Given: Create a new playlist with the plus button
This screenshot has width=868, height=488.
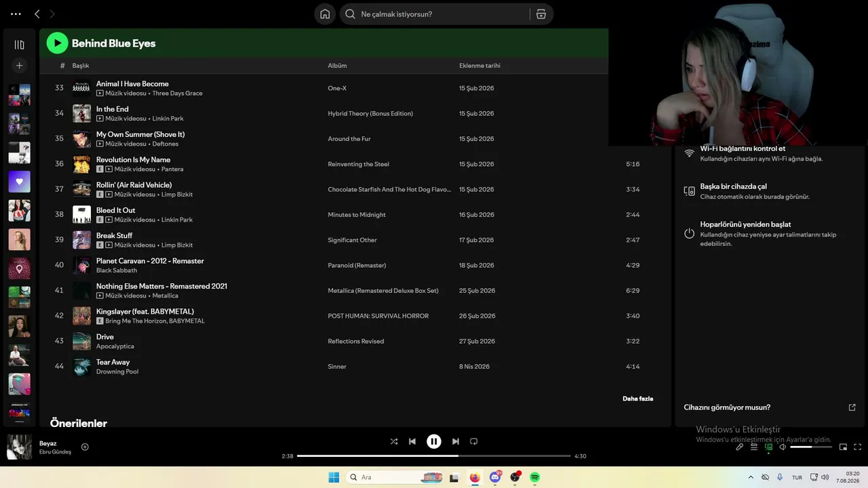Looking at the screenshot, I should (x=19, y=66).
